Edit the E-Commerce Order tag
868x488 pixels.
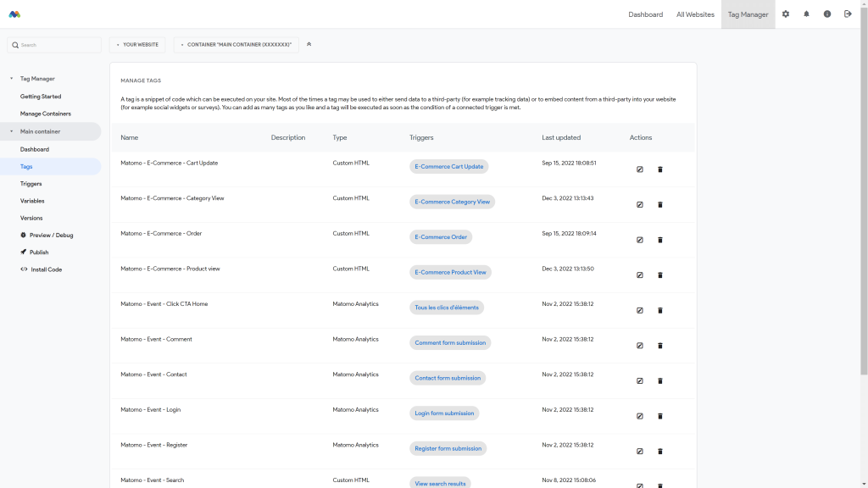[639, 240]
